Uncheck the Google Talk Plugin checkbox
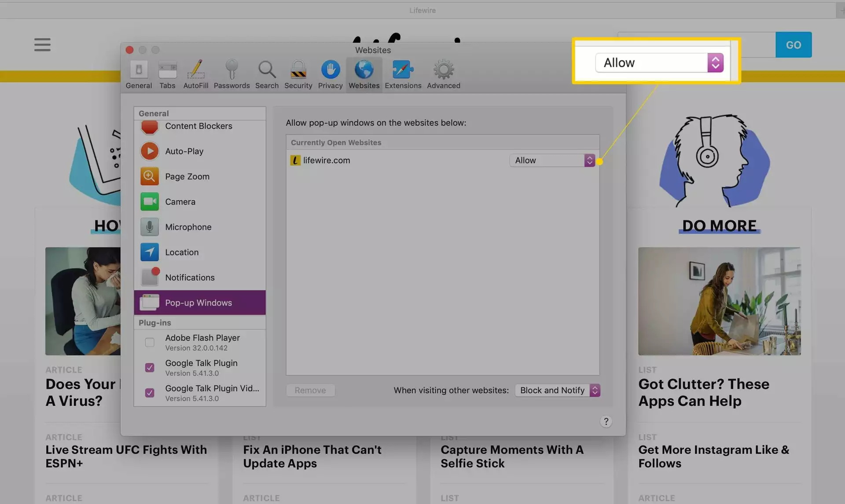The height and width of the screenshot is (504, 845). pos(150,368)
